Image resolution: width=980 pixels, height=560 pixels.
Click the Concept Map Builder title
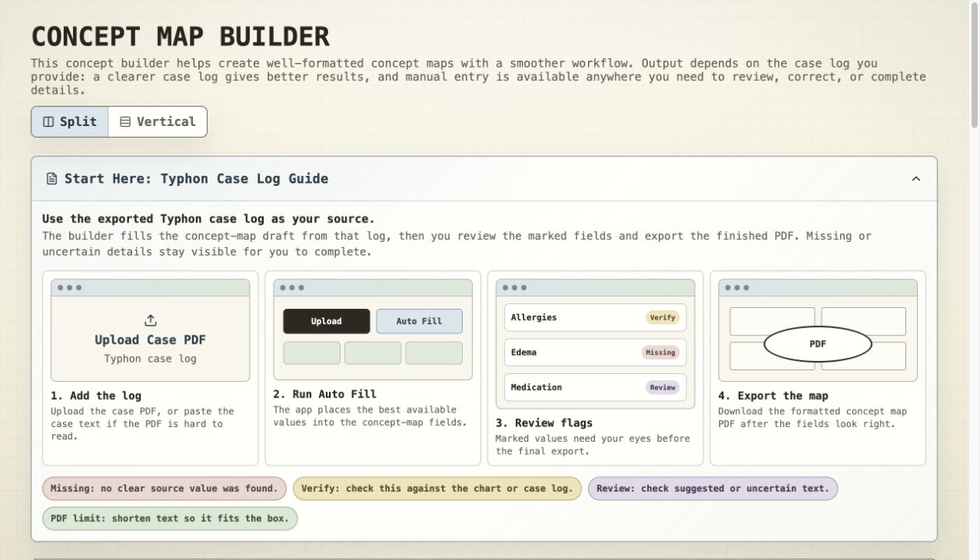tap(180, 37)
